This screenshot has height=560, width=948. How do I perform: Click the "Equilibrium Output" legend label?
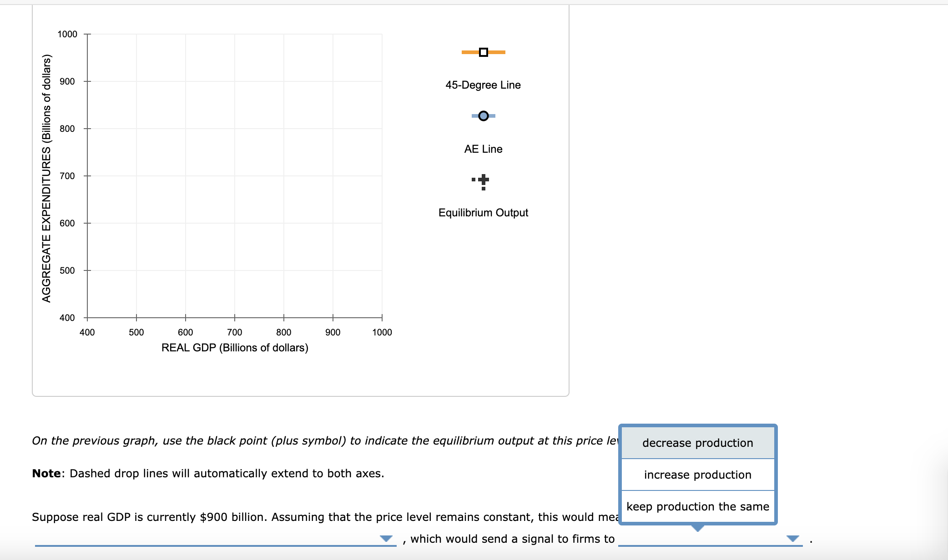pyautogui.click(x=483, y=212)
